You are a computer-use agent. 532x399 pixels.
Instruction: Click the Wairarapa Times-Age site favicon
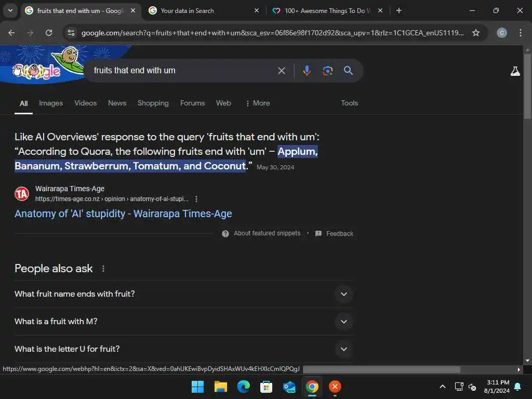point(22,194)
